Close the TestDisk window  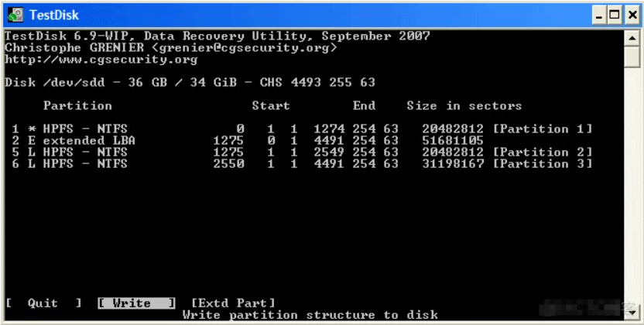[x=632, y=15]
